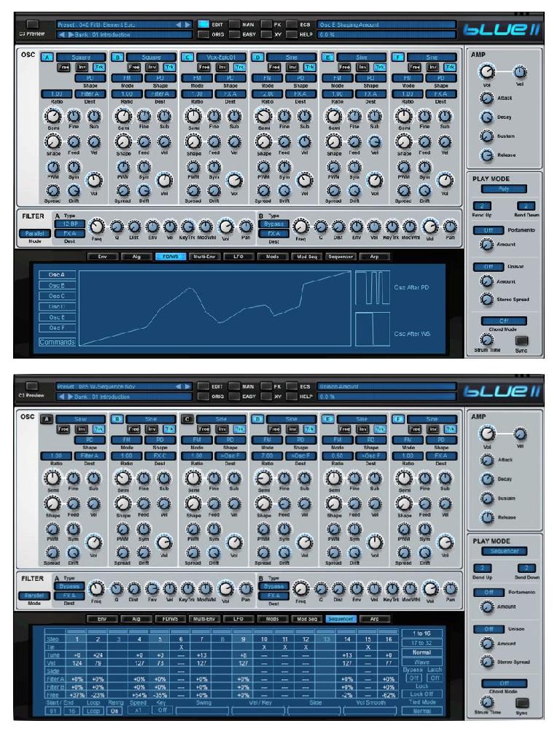Show sequencer steps 17 to 32
Image resolution: width=560 pixels, height=734 pixels.
[422, 643]
